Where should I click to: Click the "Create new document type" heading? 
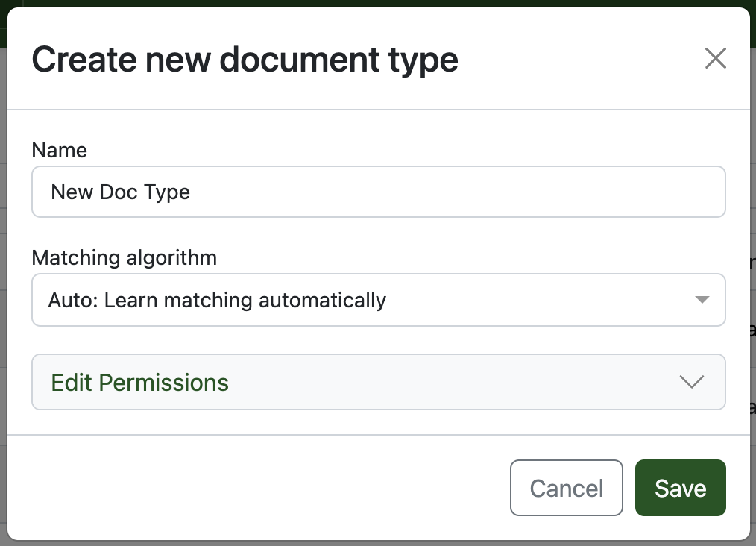245,60
